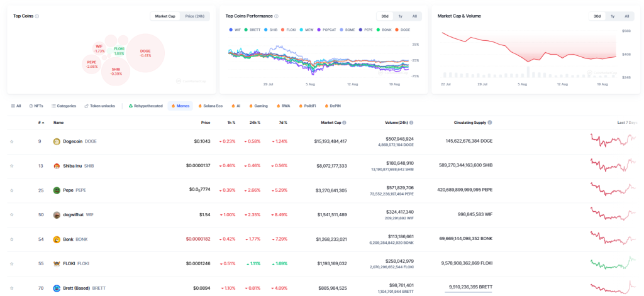Open the Token unlocks tab

100,106
